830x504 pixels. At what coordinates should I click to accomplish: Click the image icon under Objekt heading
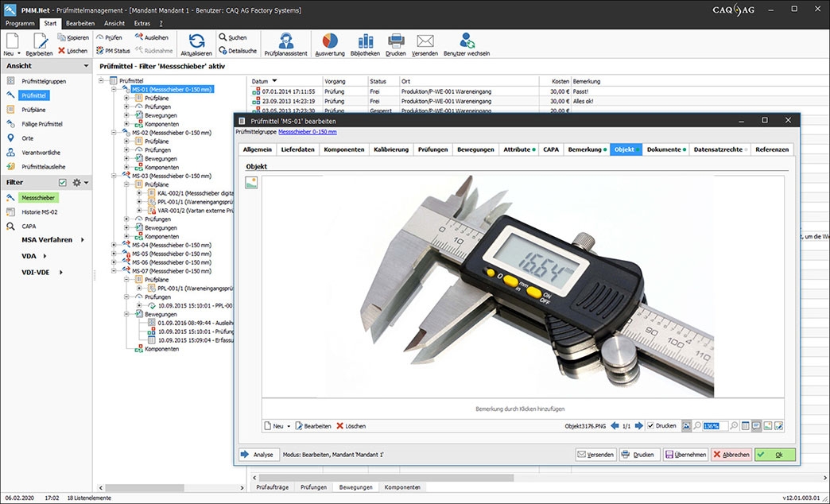coord(251,183)
